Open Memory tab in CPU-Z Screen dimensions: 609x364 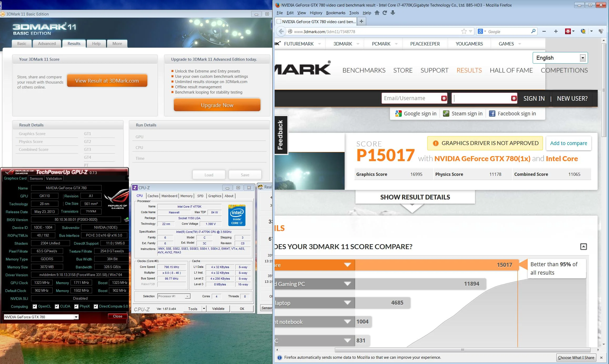point(187,196)
